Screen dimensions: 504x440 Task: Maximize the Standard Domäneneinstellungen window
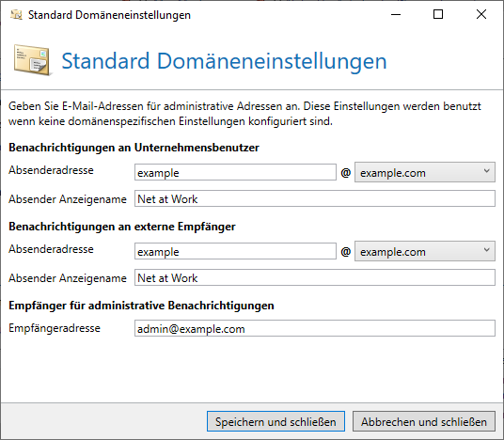[x=438, y=14]
